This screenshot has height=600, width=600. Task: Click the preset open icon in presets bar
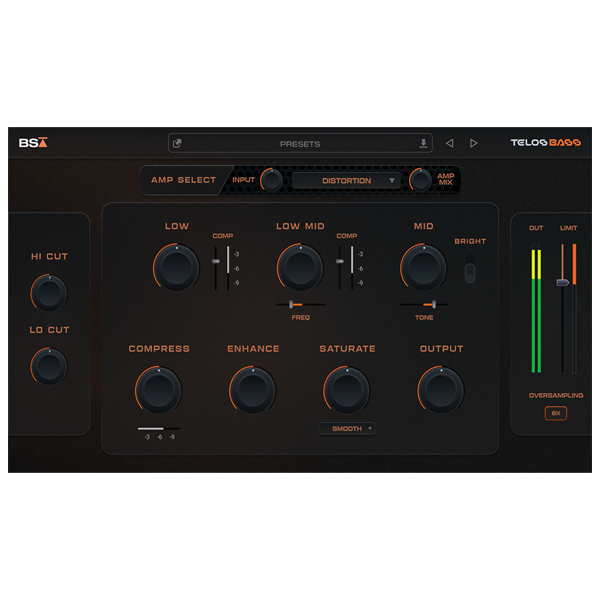178,144
